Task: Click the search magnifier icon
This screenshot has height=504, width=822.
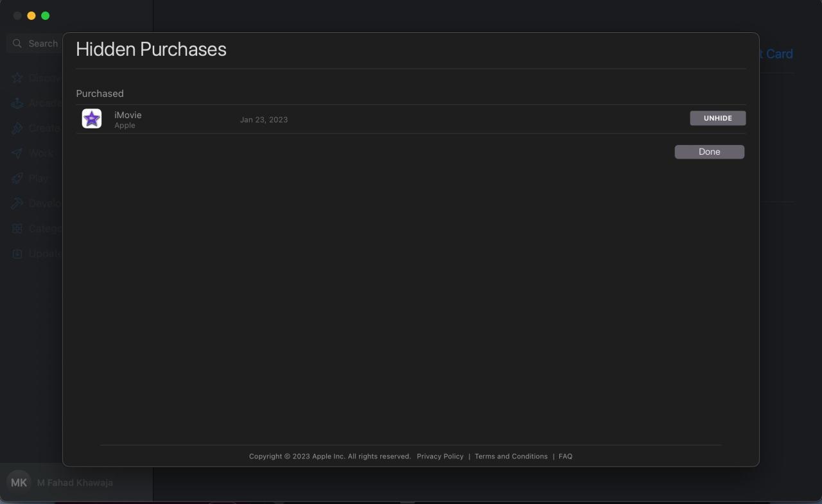Action: pos(17,44)
